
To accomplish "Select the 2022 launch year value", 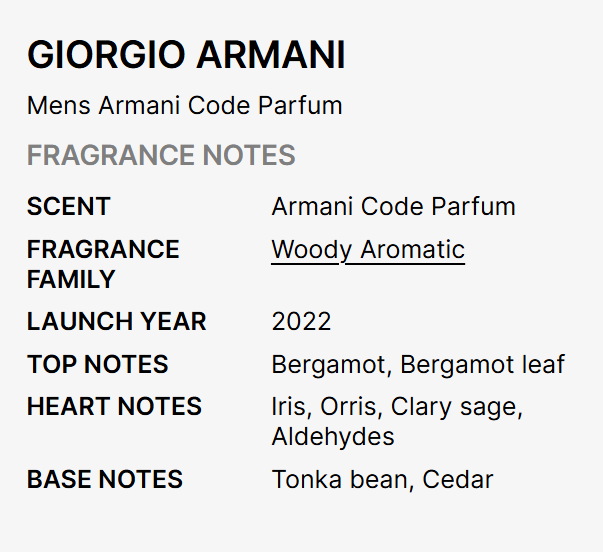I will coord(301,322).
